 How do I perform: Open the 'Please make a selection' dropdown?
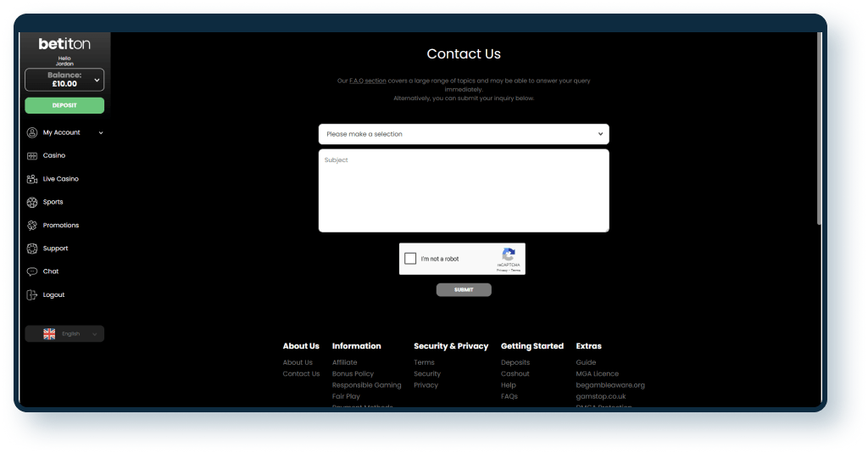point(464,134)
